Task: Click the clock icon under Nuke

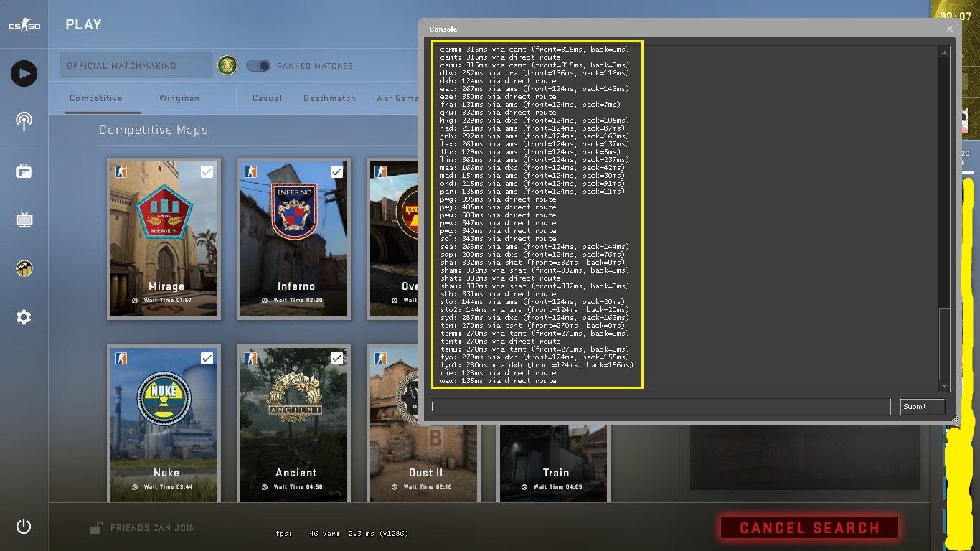Action: tap(135, 487)
